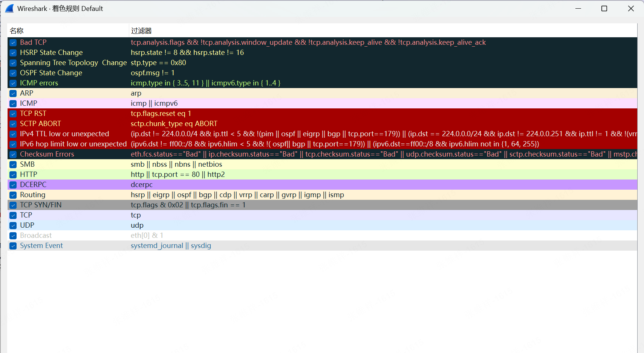Toggle the Checksum Errors checkbox
The height and width of the screenshot is (353, 644).
(13, 154)
